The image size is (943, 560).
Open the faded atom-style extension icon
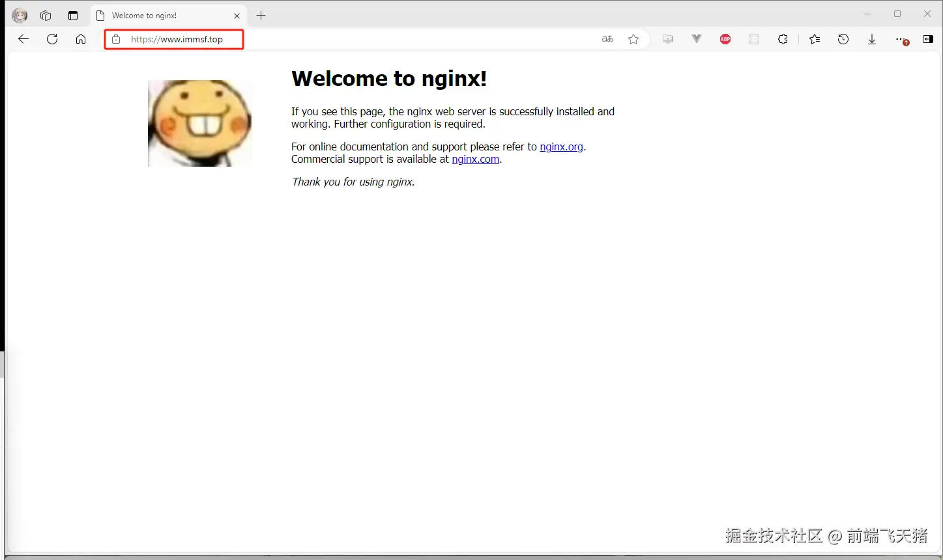click(754, 39)
